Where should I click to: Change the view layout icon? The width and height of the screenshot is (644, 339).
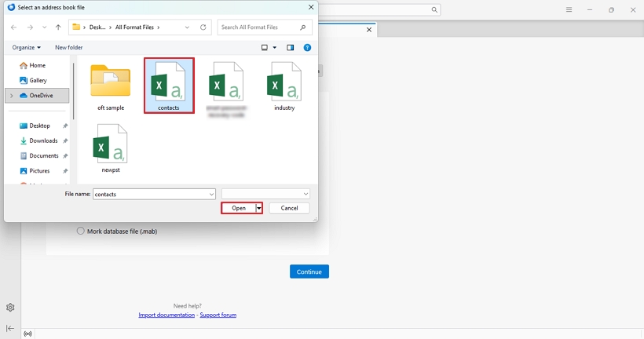pyautogui.click(x=265, y=48)
